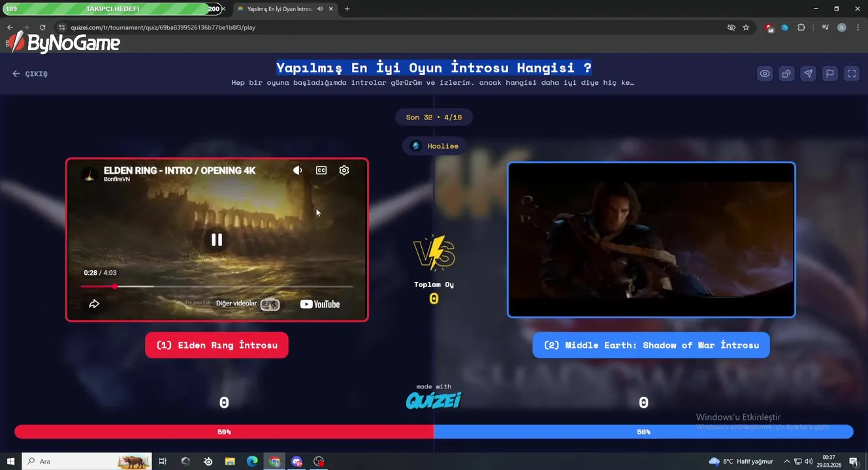Toggle closed captions on the YouTube player

coord(321,170)
